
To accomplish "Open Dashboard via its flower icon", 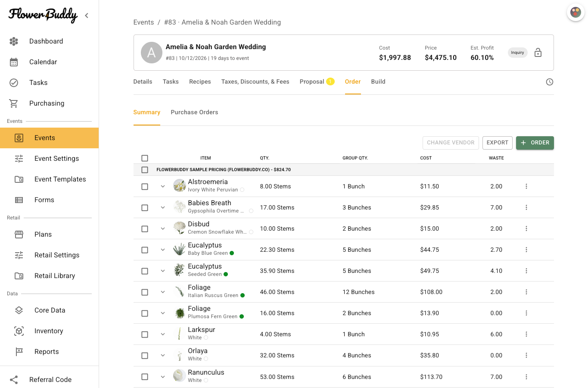I will click(14, 41).
